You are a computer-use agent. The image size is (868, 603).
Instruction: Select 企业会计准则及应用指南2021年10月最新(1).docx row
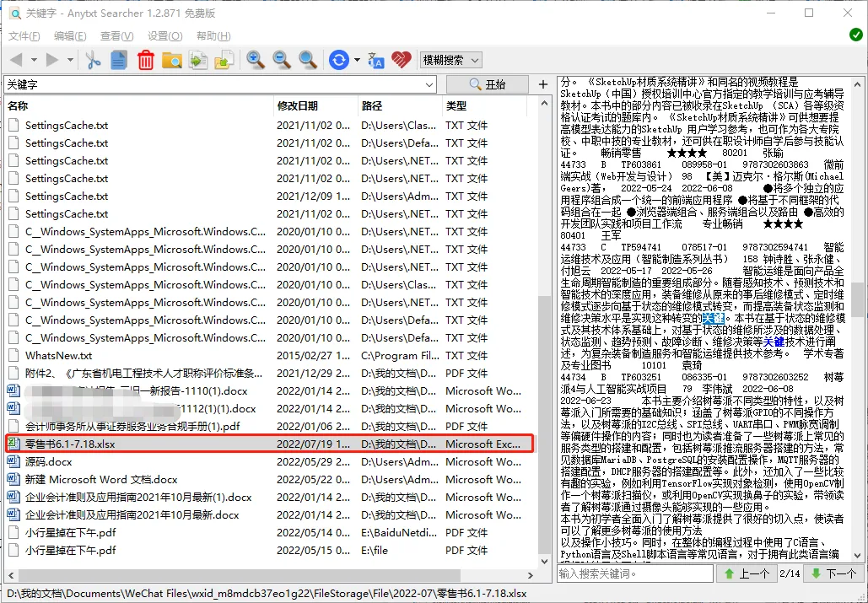[270, 497]
